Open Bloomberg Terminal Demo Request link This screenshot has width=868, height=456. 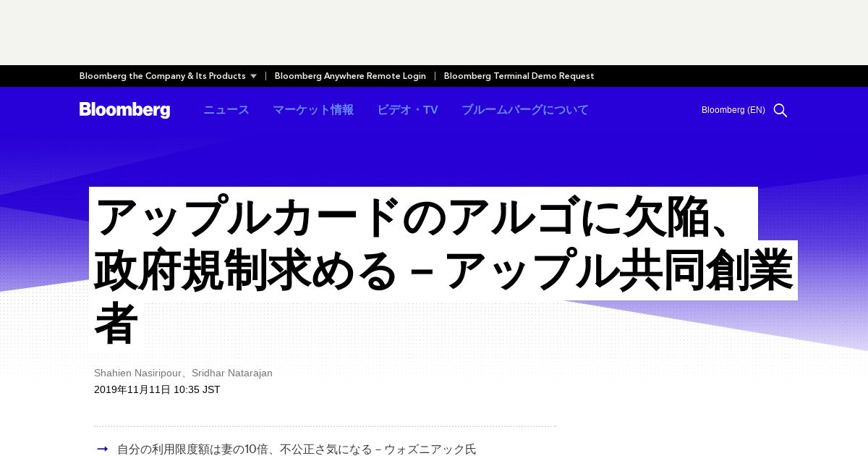tap(519, 76)
